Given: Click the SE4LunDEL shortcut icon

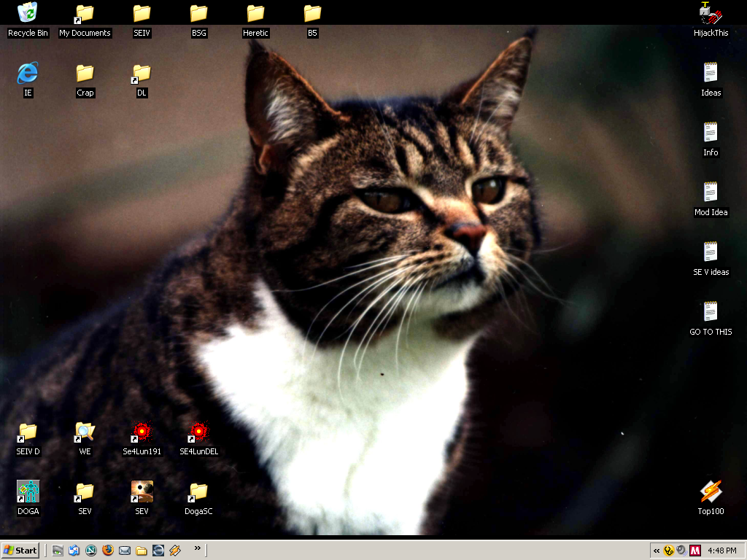Looking at the screenshot, I should pos(198,432).
